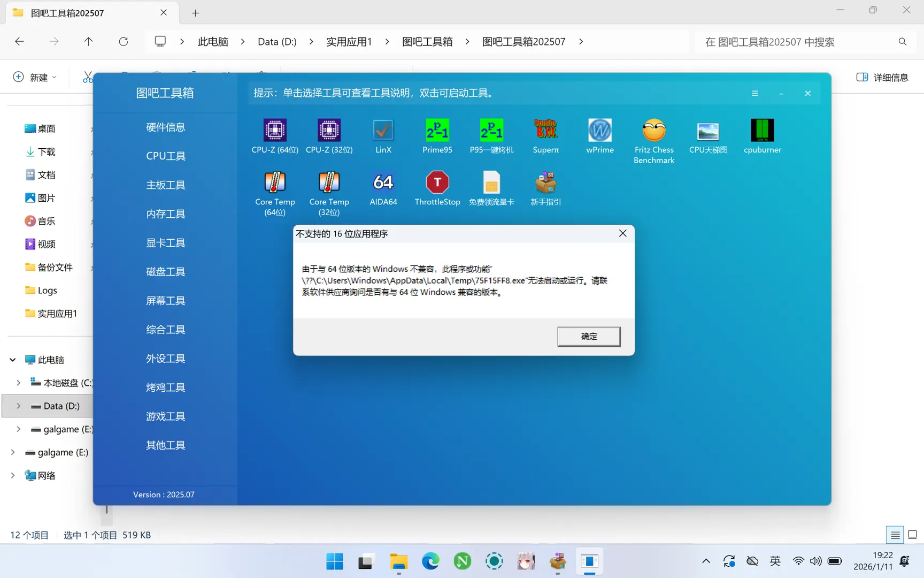Open 音乐 in the Explorer sidebar

pyautogui.click(x=41, y=221)
